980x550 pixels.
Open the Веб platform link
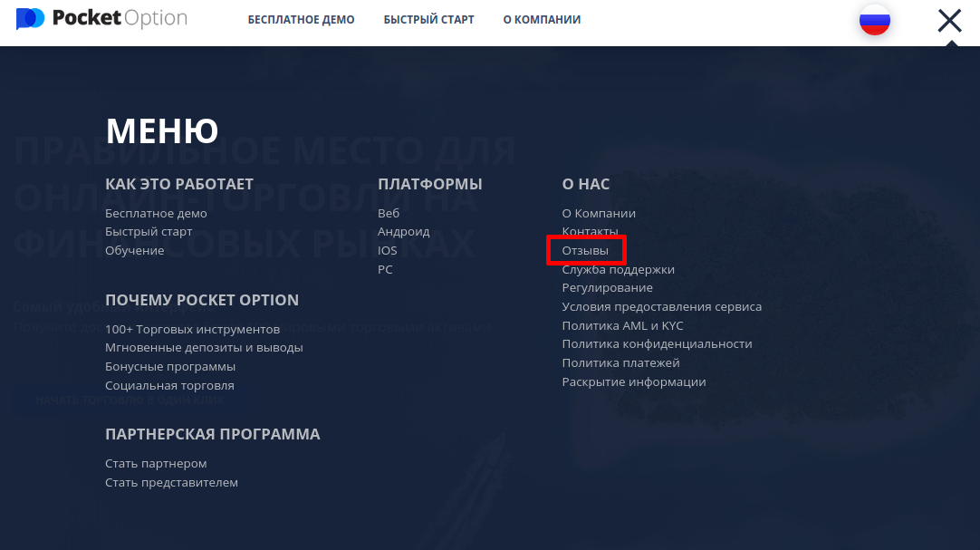tap(388, 214)
